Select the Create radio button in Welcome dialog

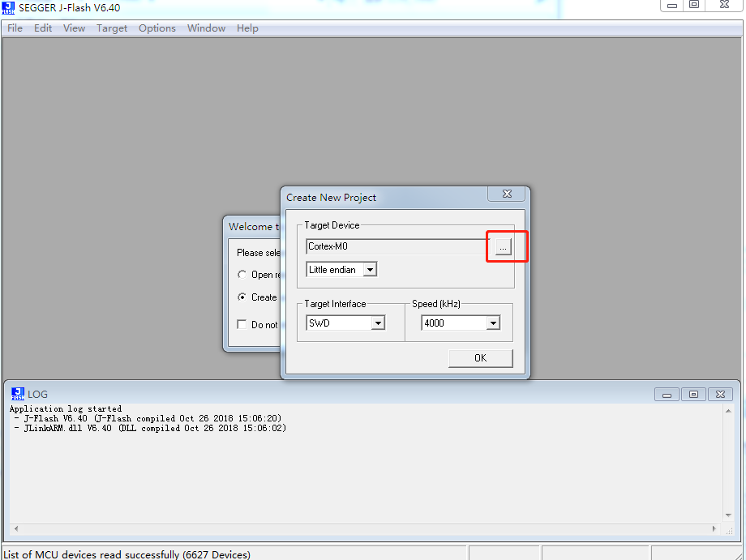click(242, 297)
